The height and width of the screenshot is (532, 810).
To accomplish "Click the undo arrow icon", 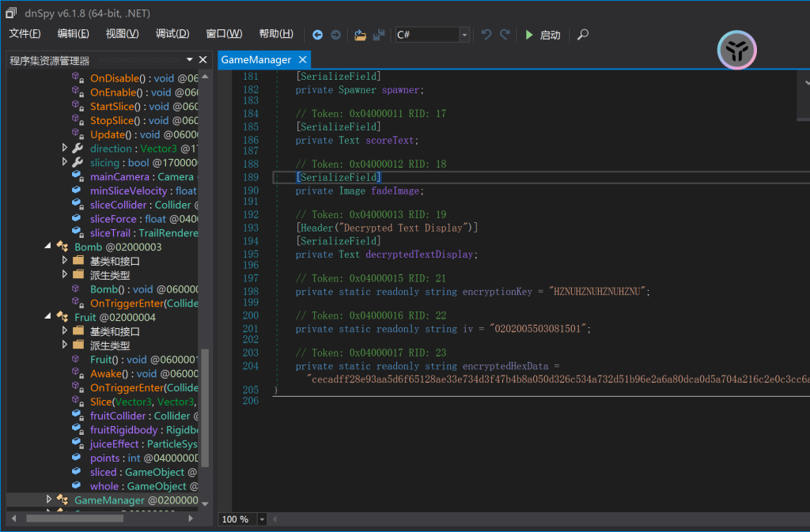I will click(x=486, y=35).
